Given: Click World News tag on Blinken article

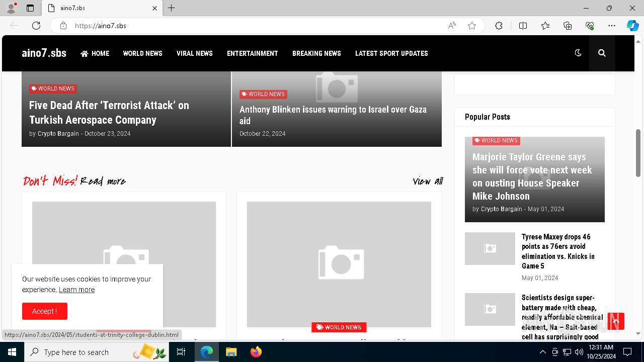Looking at the screenshot, I should click(x=263, y=94).
